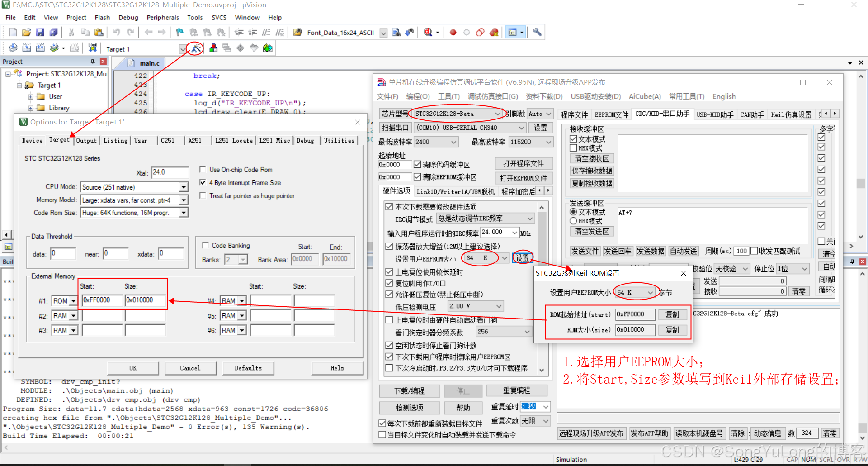This screenshot has width=868, height=466.
Task: Switch to the Debug tab in Options dialog
Action: click(x=306, y=141)
